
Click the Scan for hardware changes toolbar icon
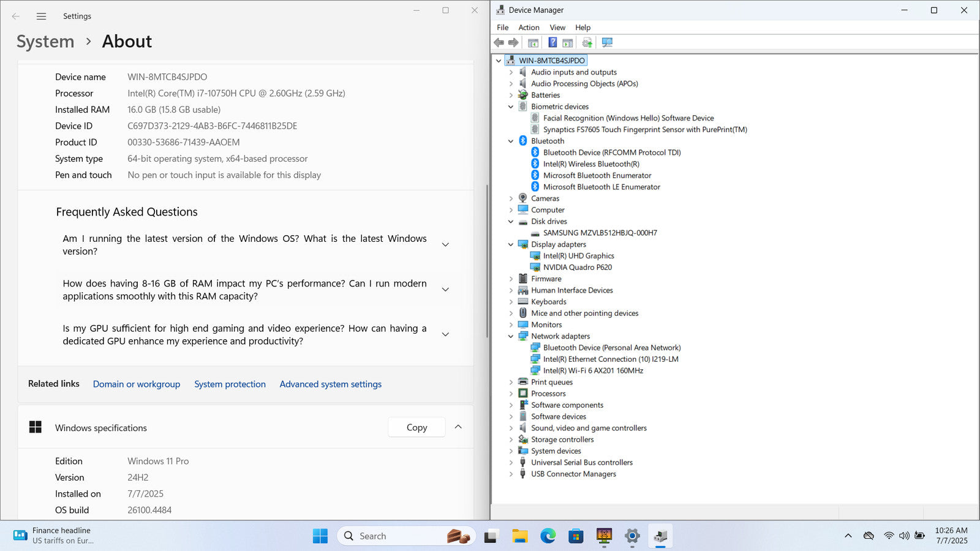coord(607,42)
